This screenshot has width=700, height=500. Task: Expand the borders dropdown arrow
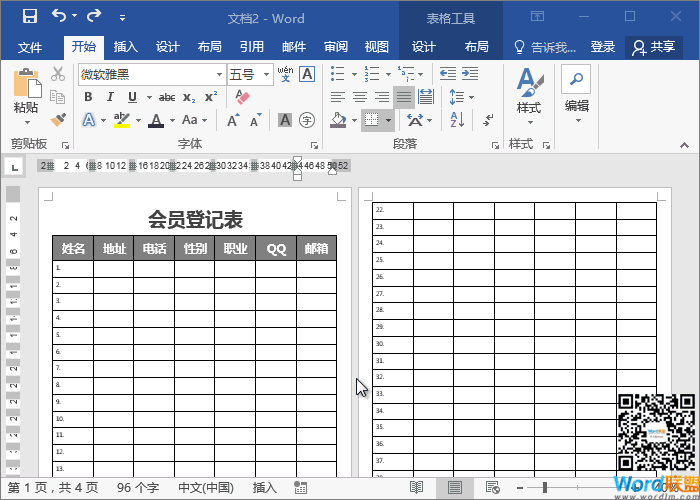[x=388, y=120]
